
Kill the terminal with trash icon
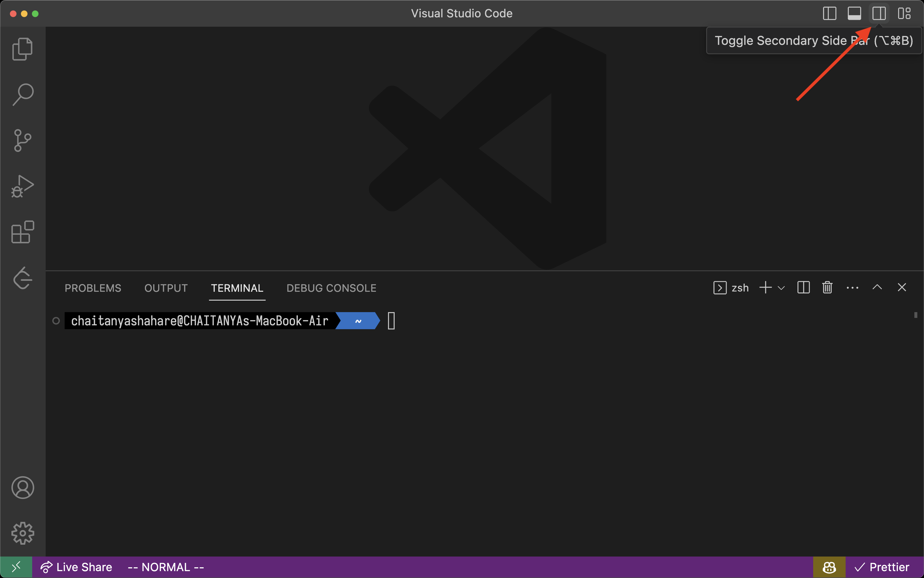(827, 287)
